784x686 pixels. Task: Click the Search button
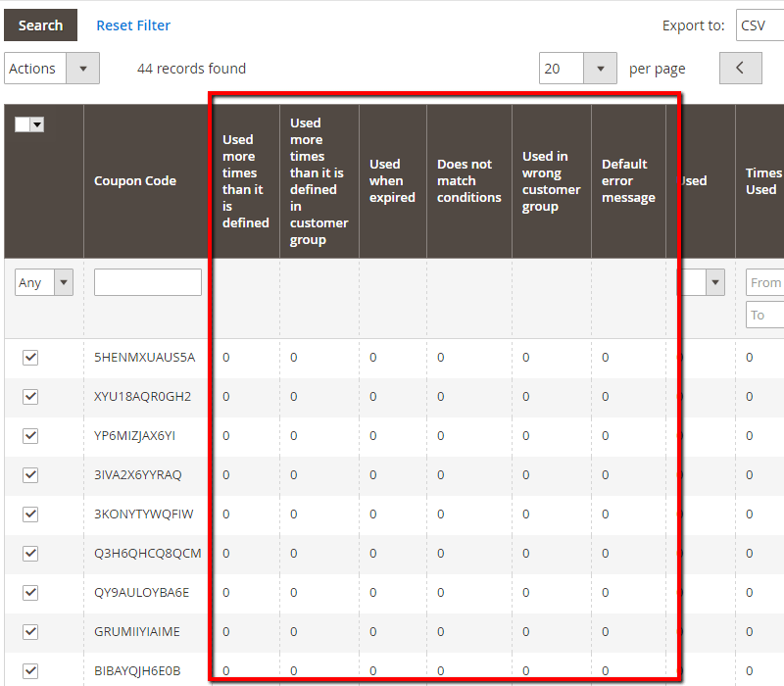point(40,25)
